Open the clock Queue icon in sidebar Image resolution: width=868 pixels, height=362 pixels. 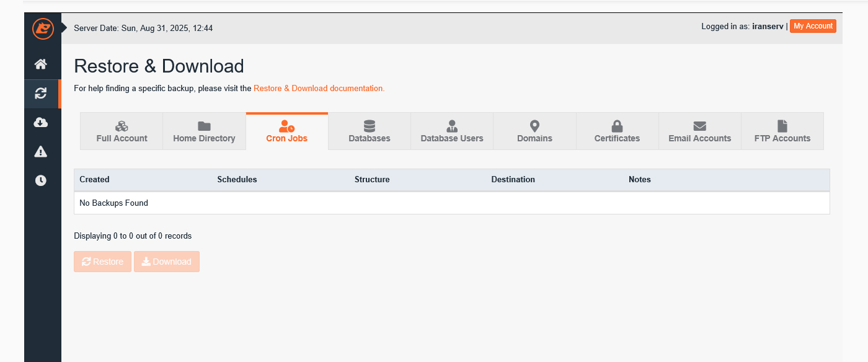click(41, 180)
